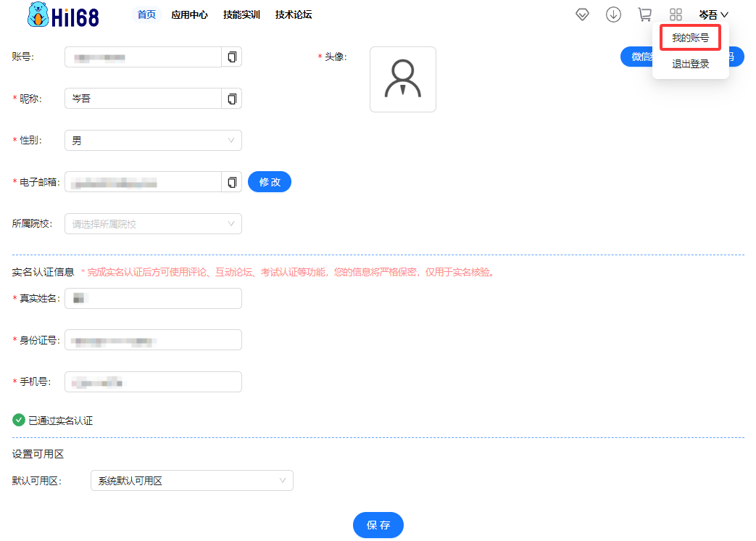Open the four-square apps grid icon

coord(676,15)
